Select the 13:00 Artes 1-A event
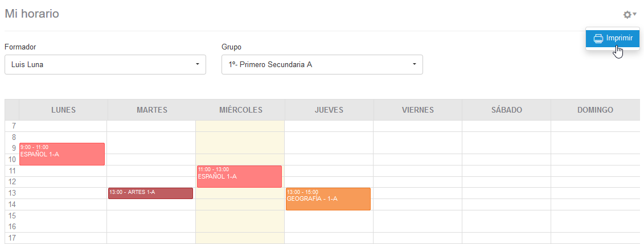This screenshot has height=244, width=644. coord(150,193)
